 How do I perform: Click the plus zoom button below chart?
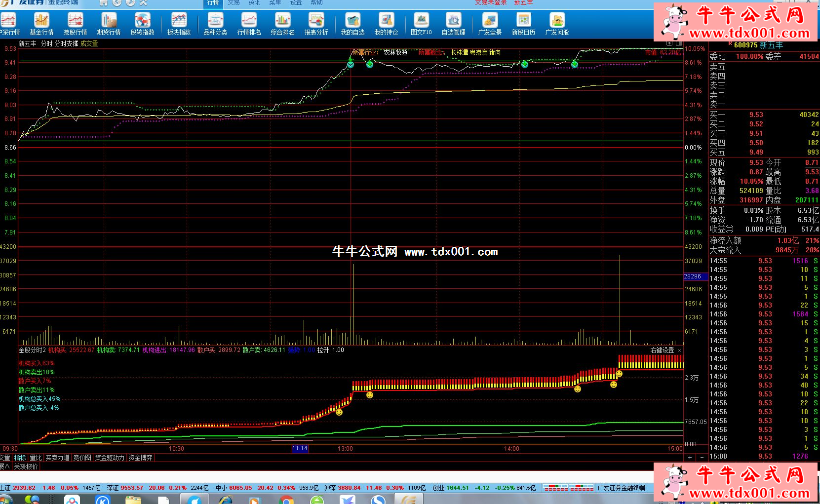[690, 458]
